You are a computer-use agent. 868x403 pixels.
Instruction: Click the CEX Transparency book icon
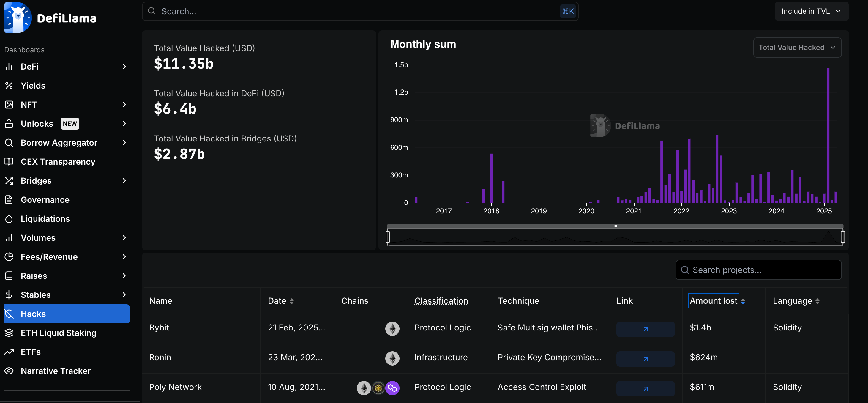click(9, 162)
